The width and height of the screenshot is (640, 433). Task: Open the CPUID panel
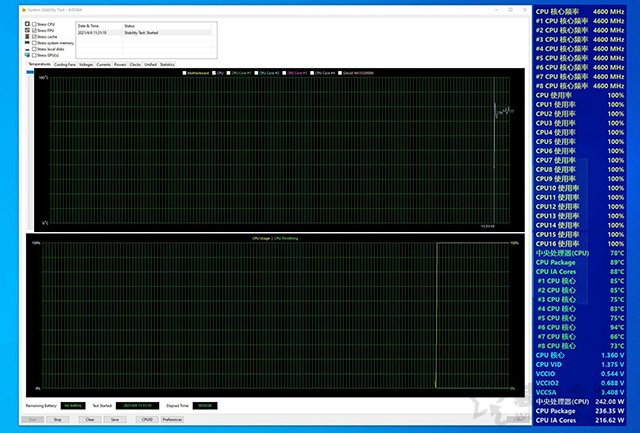coord(146,420)
